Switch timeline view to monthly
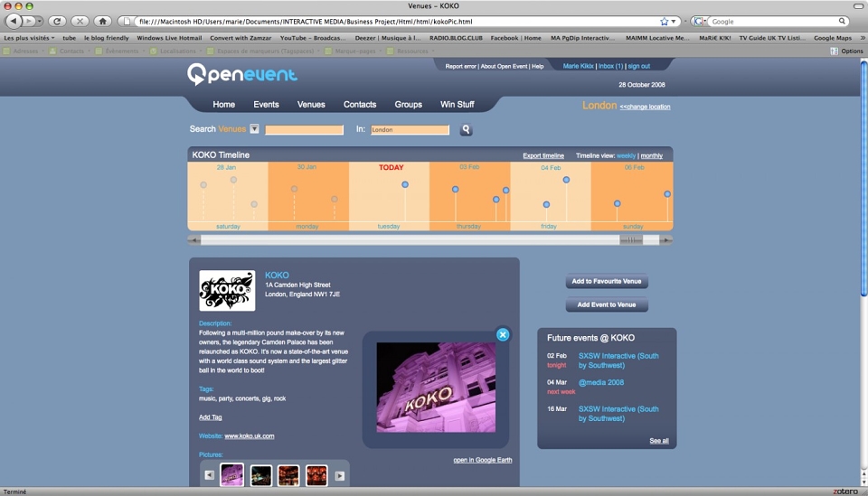 (652, 156)
